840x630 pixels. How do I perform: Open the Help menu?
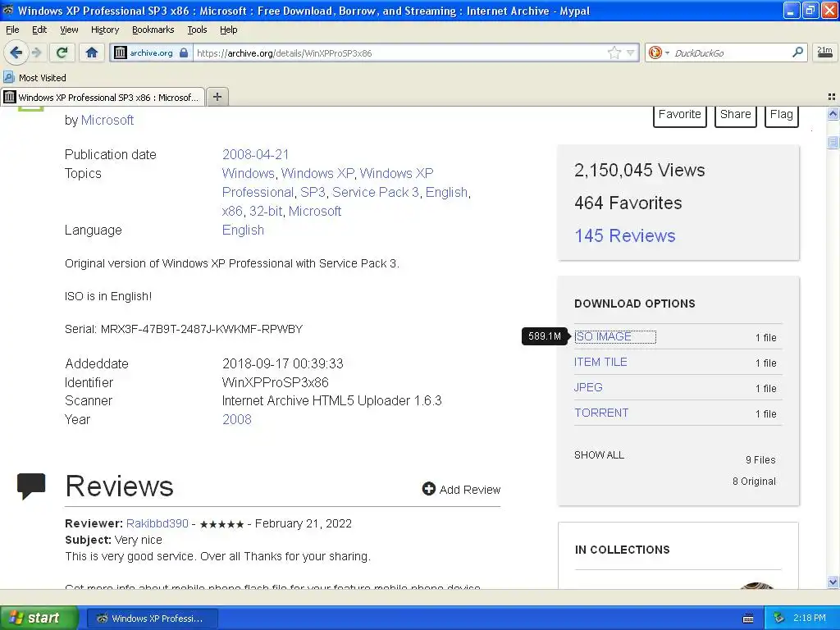click(228, 30)
